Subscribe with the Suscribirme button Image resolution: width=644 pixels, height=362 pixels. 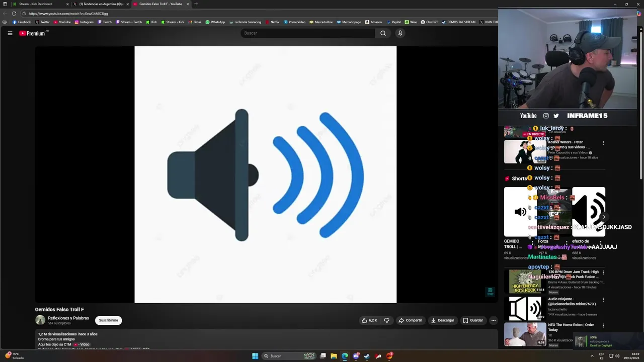[x=108, y=320]
